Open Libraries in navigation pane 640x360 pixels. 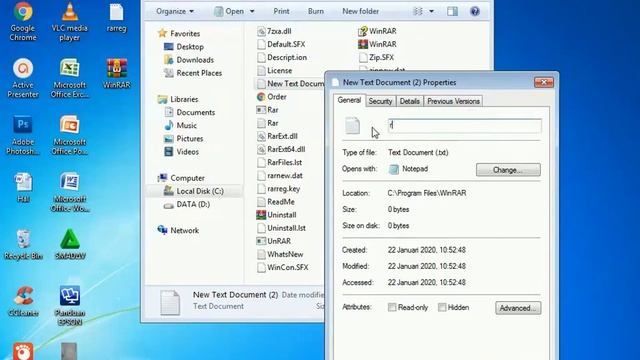(178, 99)
